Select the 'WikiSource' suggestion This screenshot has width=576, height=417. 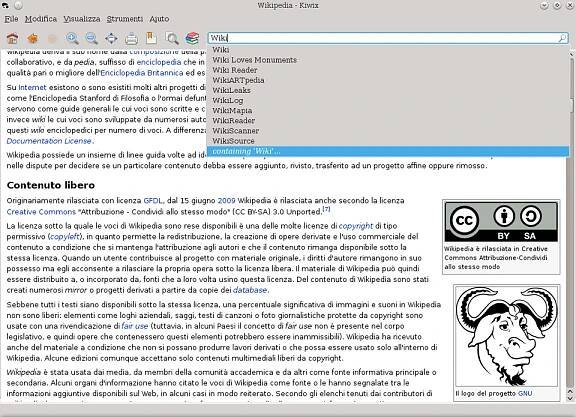388,141
